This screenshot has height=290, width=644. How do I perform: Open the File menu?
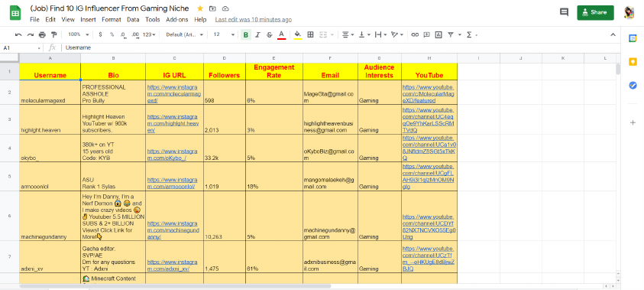[34, 19]
